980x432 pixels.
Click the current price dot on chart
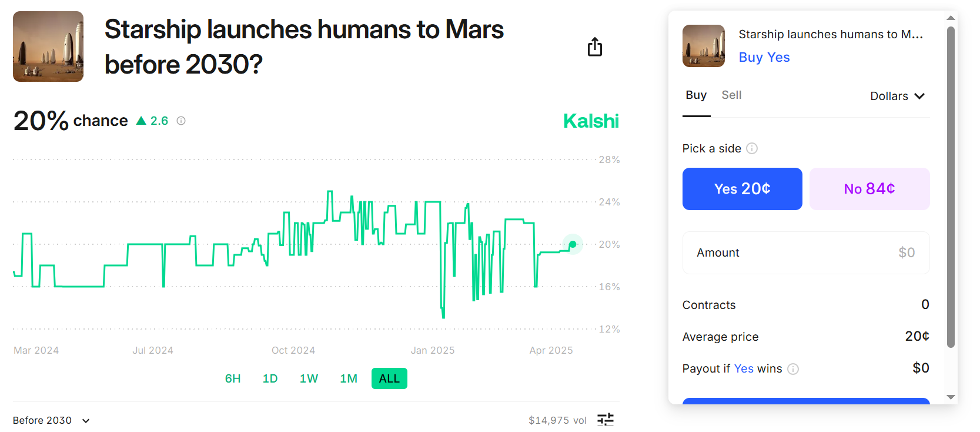click(x=573, y=244)
